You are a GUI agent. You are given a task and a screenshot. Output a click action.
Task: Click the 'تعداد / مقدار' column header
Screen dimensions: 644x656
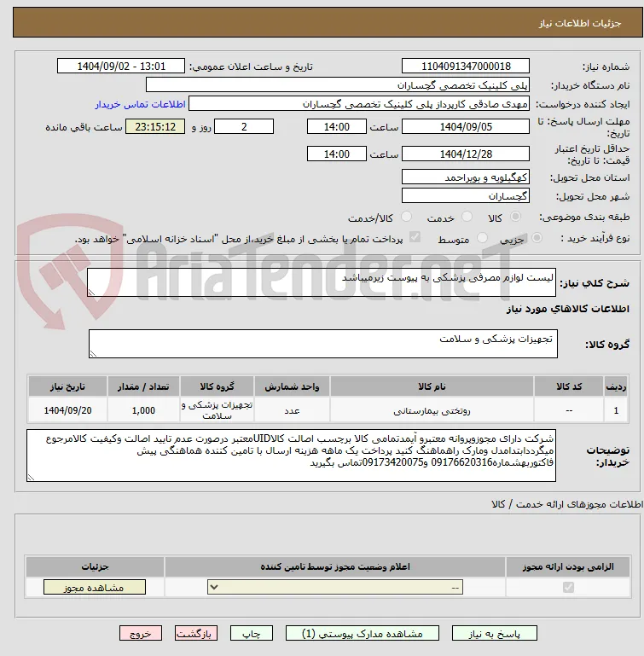[143, 386]
